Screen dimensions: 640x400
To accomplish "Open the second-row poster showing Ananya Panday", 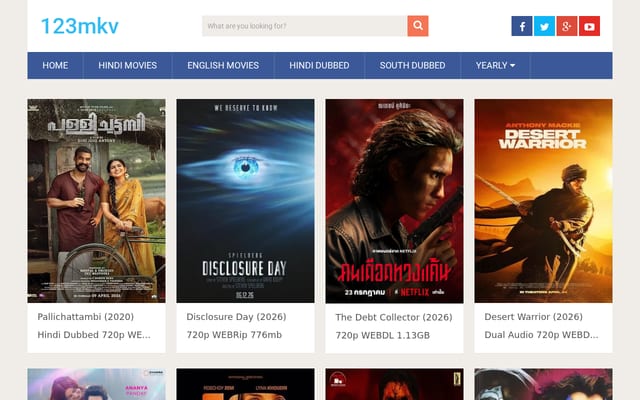I will pyautogui.click(x=96, y=384).
